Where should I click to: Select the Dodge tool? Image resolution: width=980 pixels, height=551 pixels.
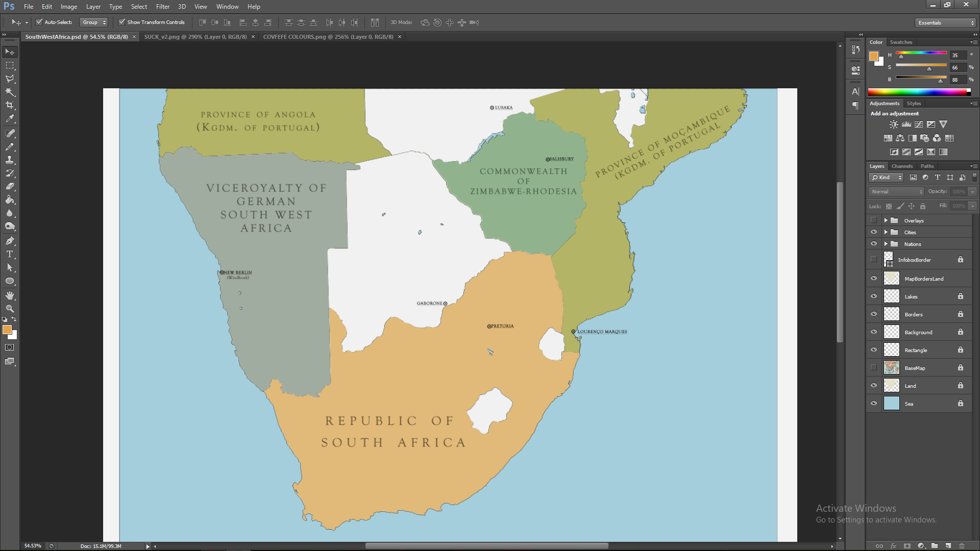point(10,227)
